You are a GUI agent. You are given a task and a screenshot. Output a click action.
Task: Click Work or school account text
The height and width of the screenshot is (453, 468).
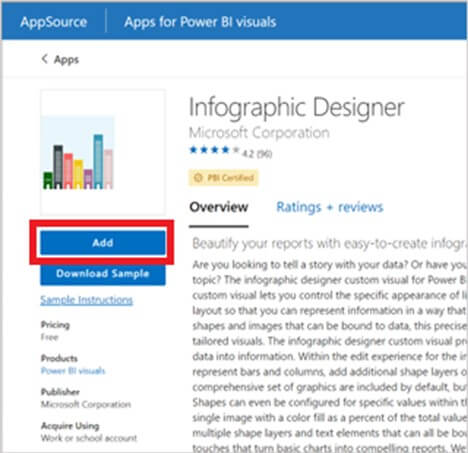89,438
